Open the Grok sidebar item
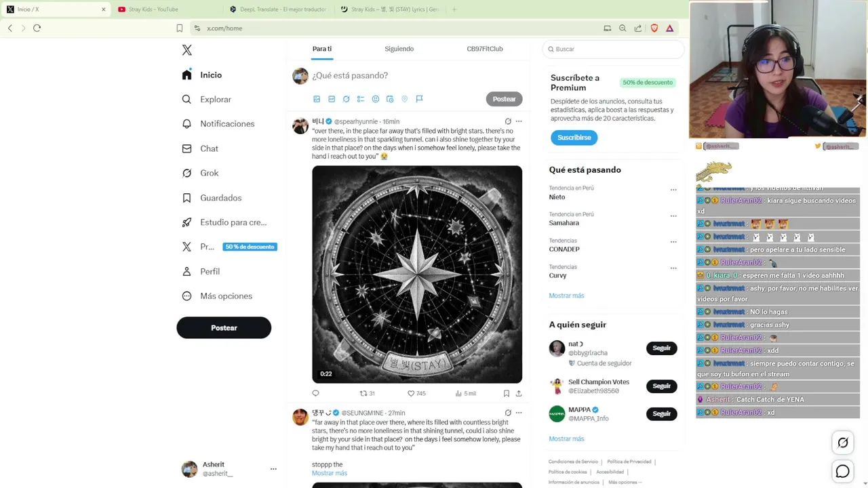Viewport: 868px width, 488px height. [201, 173]
